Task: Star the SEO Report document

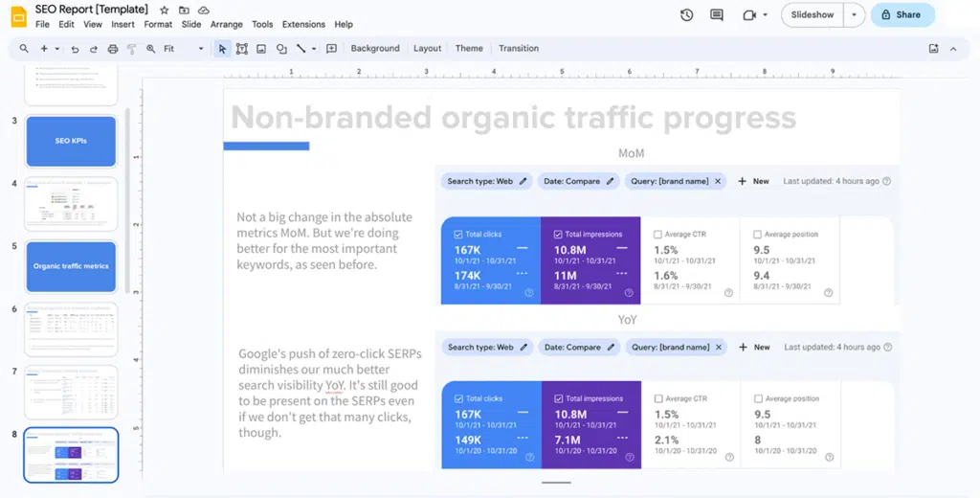Action: coord(165,10)
